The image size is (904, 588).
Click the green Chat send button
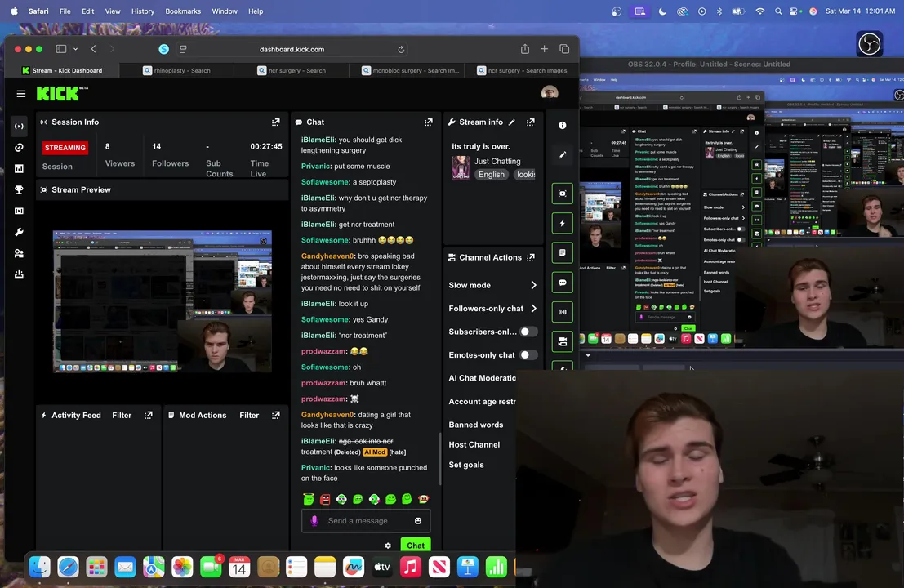pos(415,546)
